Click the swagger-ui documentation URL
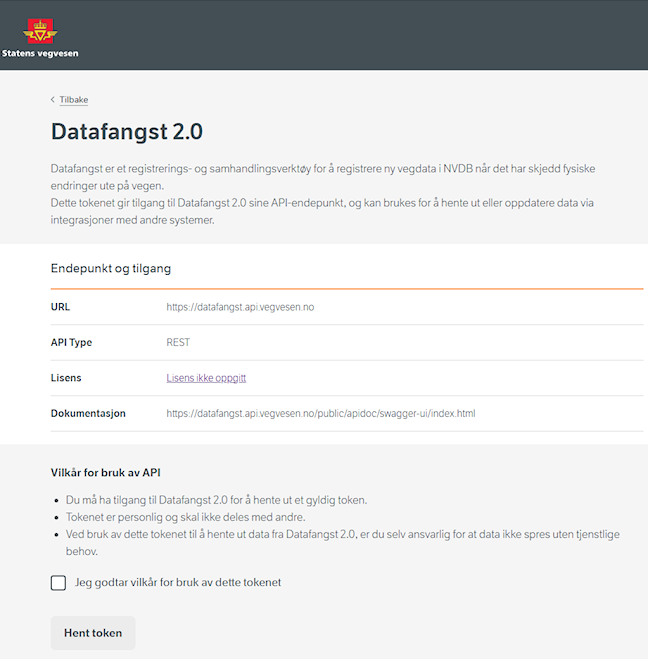648x659 pixels. click(321, 414)
